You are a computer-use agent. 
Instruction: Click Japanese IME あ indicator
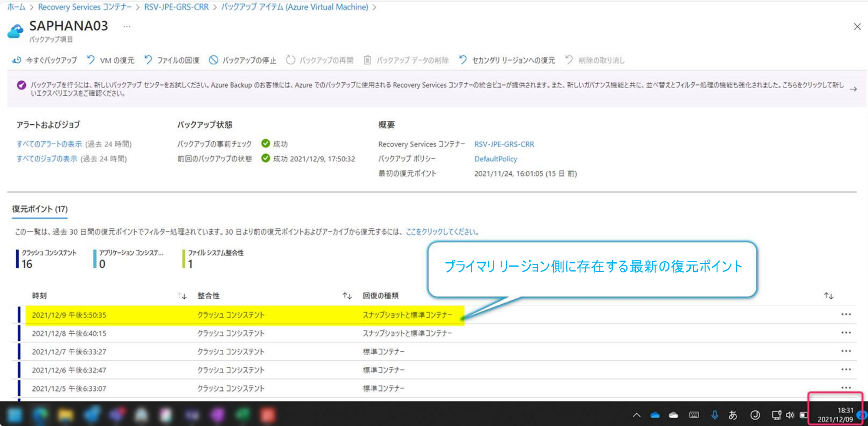click(x=733, y=415)
